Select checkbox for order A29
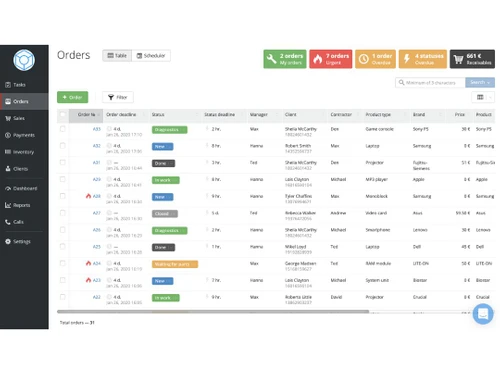 tap(63, 179)
